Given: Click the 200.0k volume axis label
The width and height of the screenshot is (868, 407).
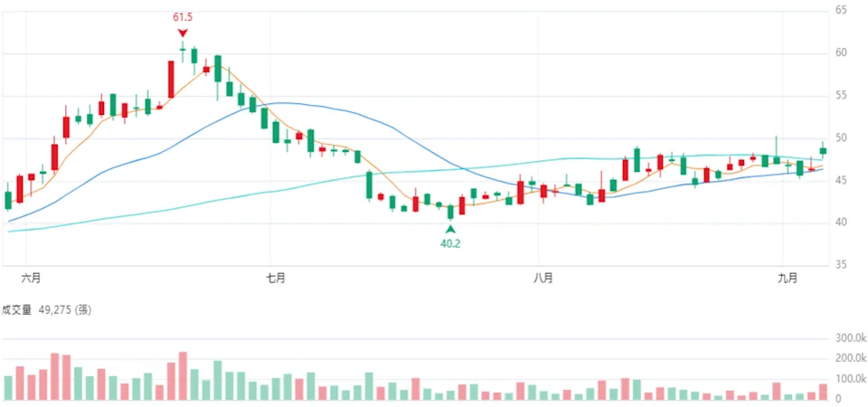Looking at the screenshot, I should [849, 358].
